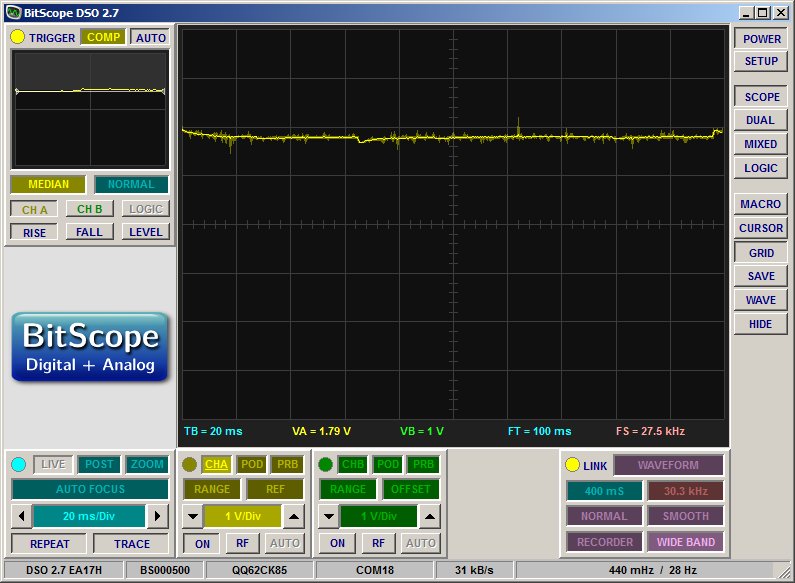Select LOGIC as trigger source
795x583 pixels.
[146, 209]
